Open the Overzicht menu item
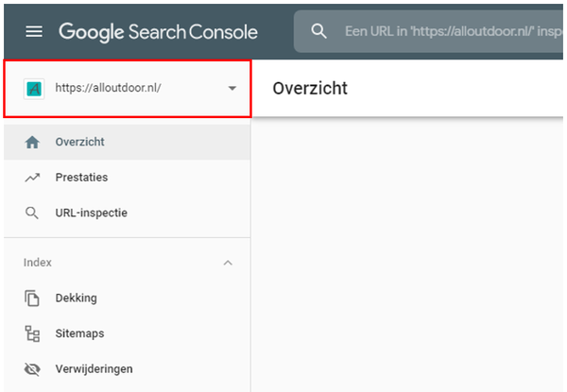The image size is (567, 392). (x=127, y=142)
